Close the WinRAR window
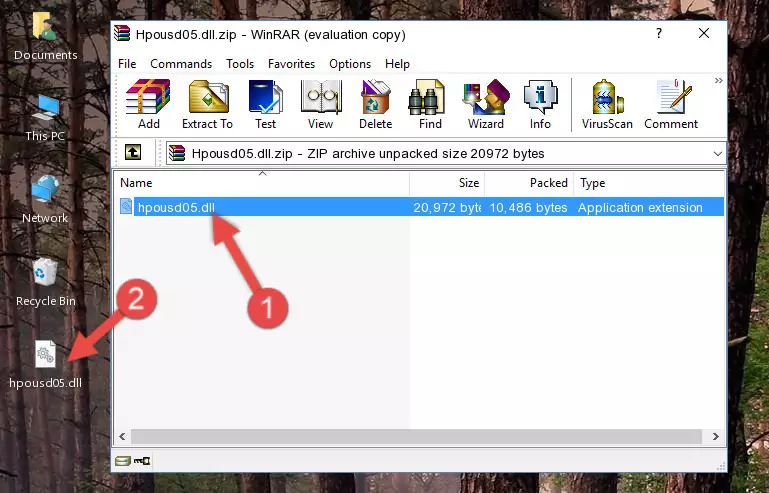The height and width of the screenshot is (493, 769). [704, 33]
